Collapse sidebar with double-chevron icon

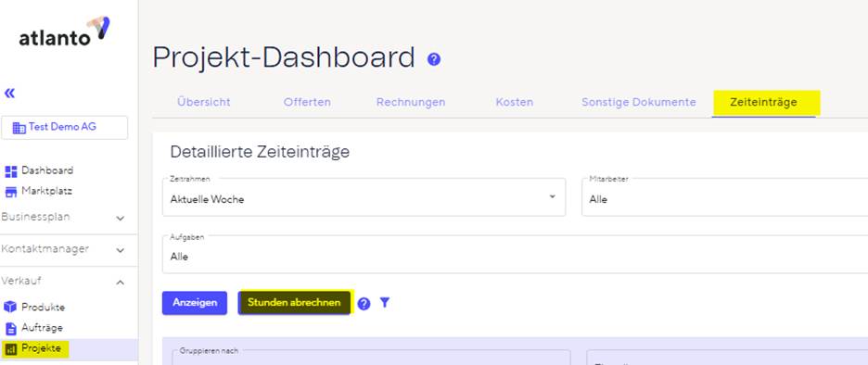pos(9,93)
